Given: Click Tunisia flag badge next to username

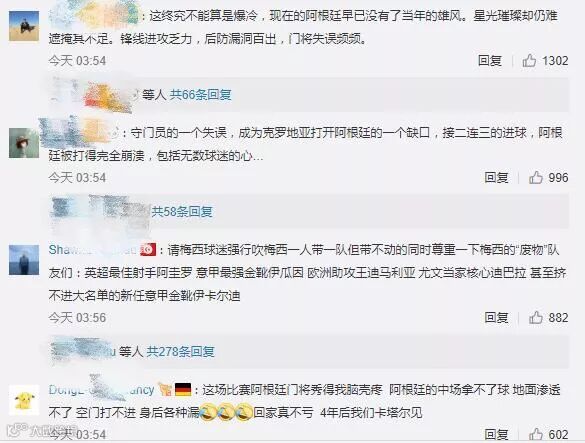Looking at the screenshot, I should (148, 249).
